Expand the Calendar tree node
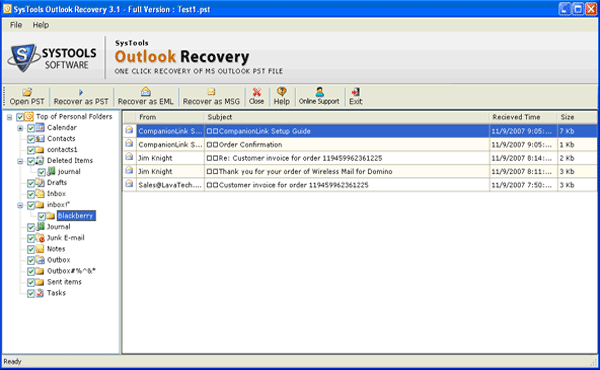The width and height of the screenshot is (600, 370). click(x=20, y=128)
